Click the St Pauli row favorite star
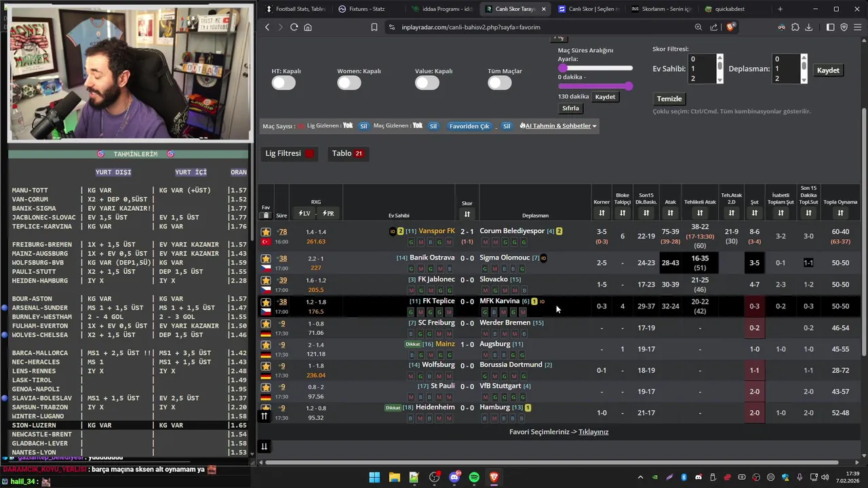Image resolution: width=868 pixels, height=488 pixels. click(x=266, y=387)
